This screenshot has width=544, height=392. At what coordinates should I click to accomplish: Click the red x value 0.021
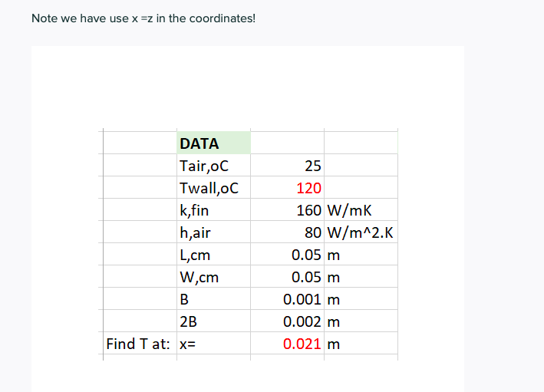[287, 343]
